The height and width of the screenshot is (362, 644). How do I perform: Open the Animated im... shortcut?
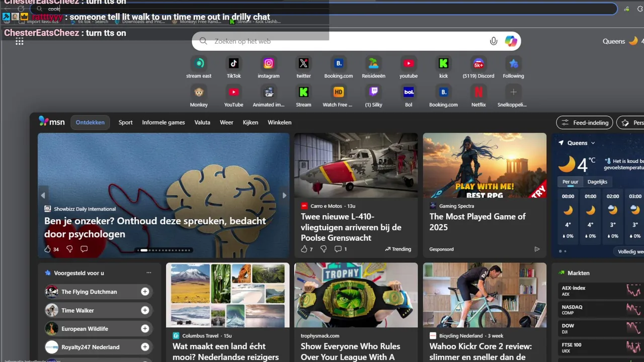click(269, 92)
